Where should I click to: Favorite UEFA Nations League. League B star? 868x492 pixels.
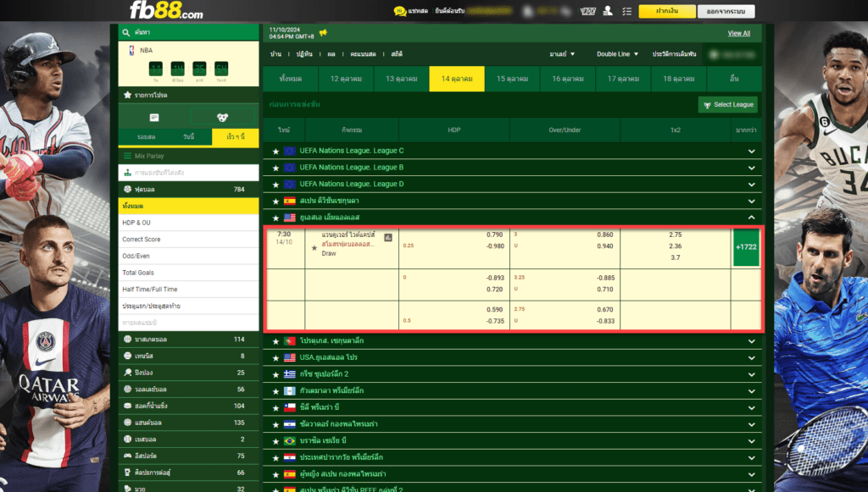pyautogui.click(x=275, y=168)
